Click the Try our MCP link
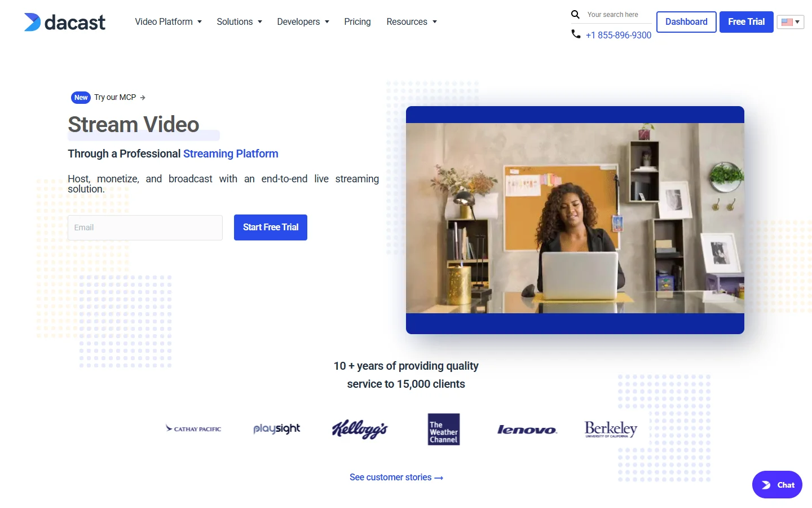 120,98
